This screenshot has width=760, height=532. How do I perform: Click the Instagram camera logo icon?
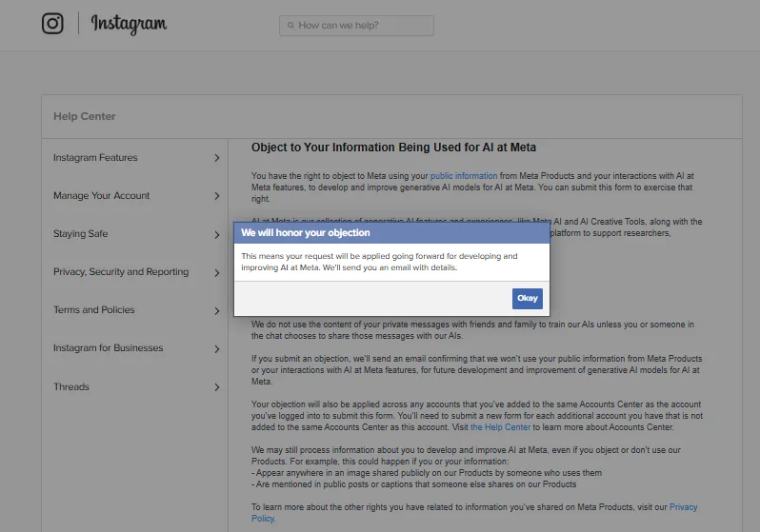click(x=52, y=23)
